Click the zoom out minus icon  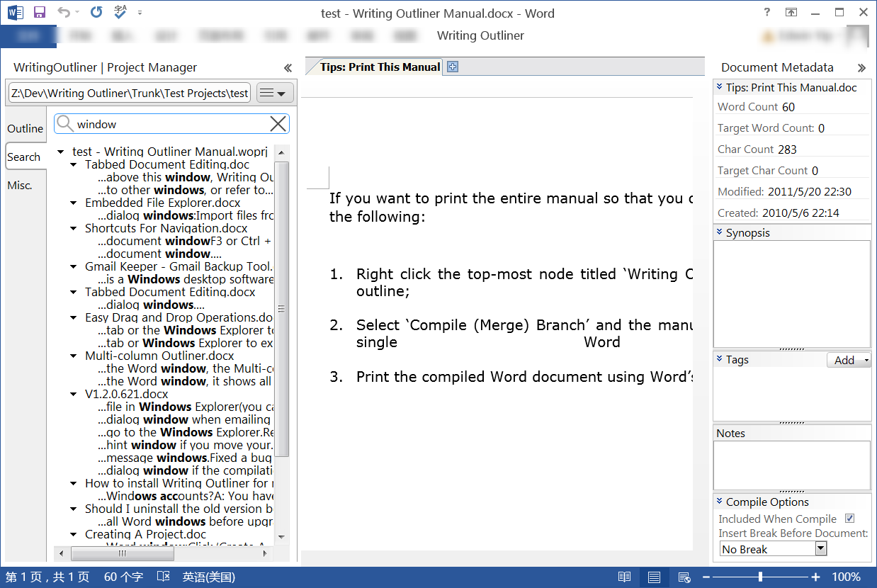point(706,577)
